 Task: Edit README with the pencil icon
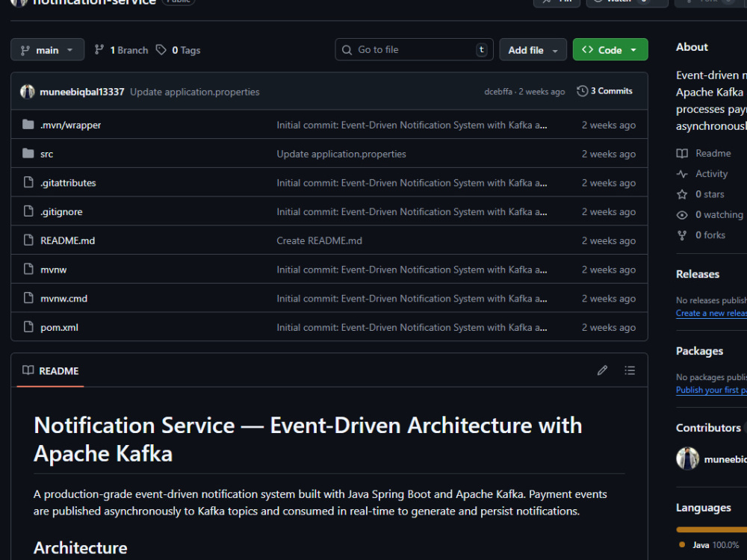pos(603,370)
